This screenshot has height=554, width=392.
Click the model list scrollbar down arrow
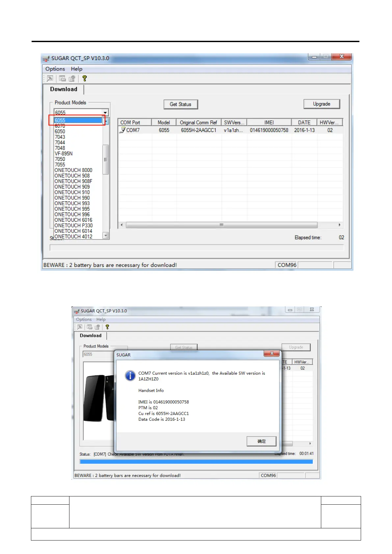tap(106, 236)
